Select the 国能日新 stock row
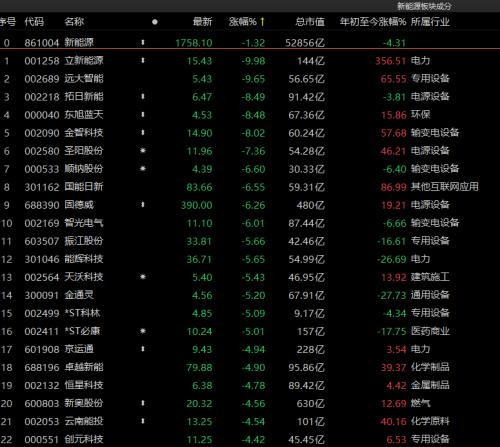This screenshot has height=447, width=500. [250, 187]
